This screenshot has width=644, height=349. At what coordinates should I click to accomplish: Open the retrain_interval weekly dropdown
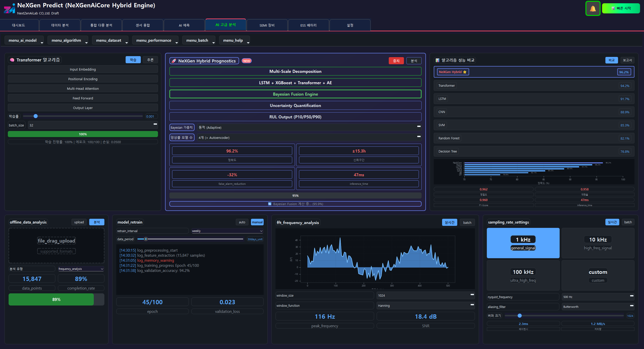(x=227, y=231)
